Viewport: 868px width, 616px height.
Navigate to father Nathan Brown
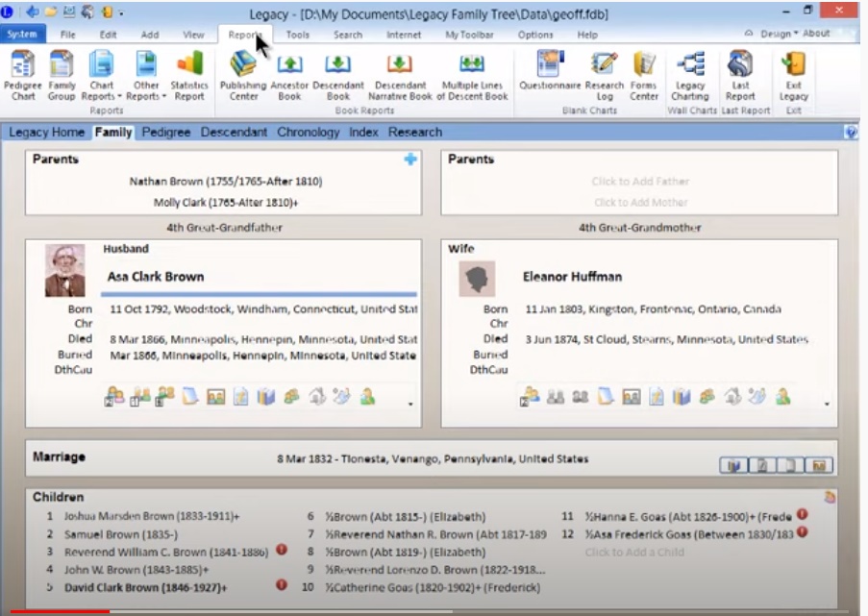pyautogui.click(x=226, y=182)
